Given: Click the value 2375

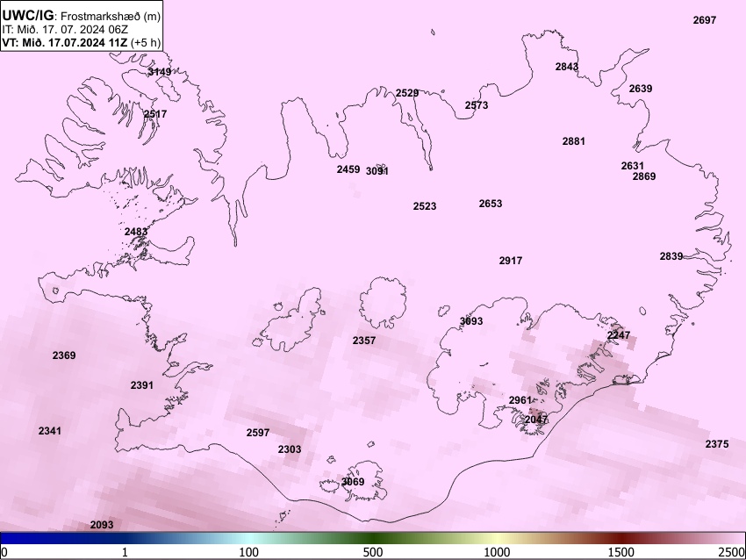Looking at the screenshot, I should click(716, 444).
